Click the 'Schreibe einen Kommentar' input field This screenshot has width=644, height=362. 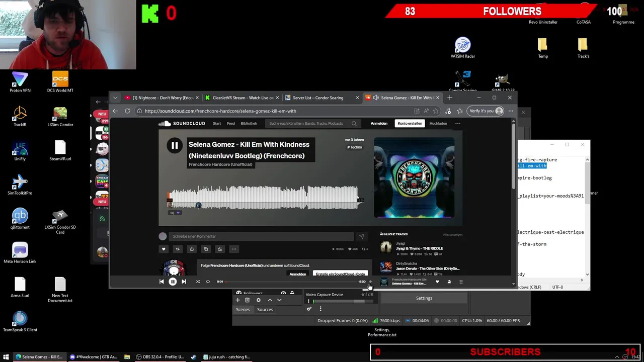tap(262, 236)
